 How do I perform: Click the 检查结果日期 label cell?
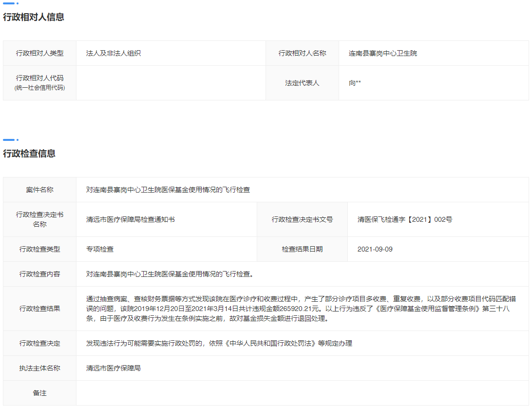point(302,249)
